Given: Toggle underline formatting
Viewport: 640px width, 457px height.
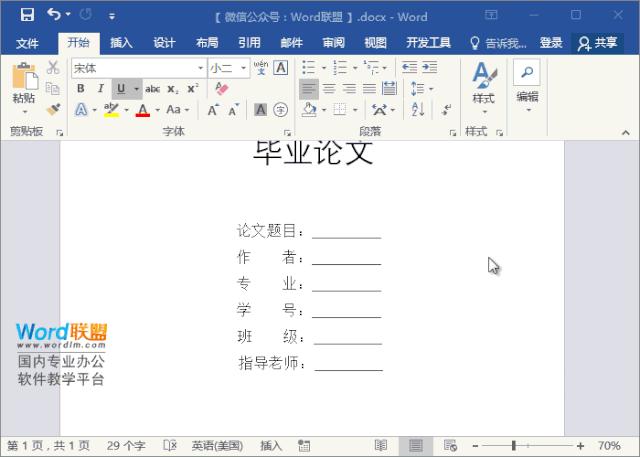Looking at the screenshot, I should [121, 89].
